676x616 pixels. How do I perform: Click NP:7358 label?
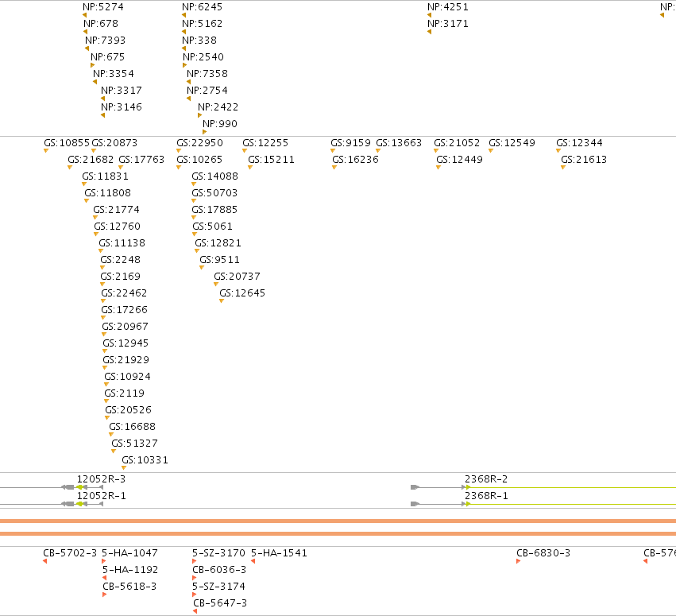207,74
